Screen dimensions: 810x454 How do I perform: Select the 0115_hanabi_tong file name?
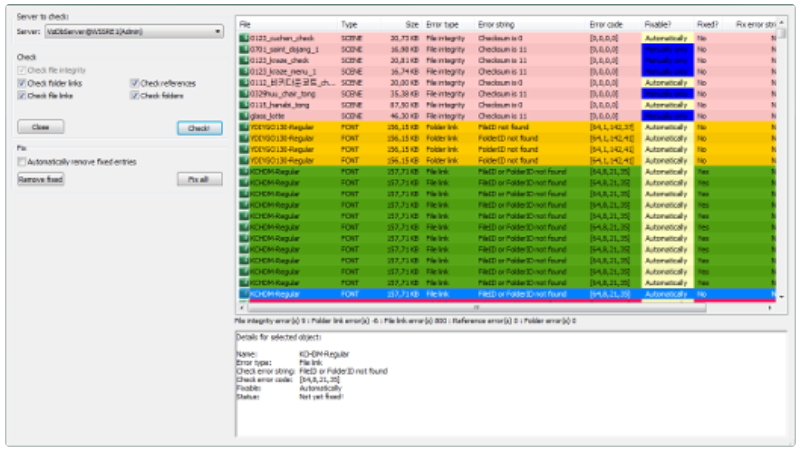point(279,105)
